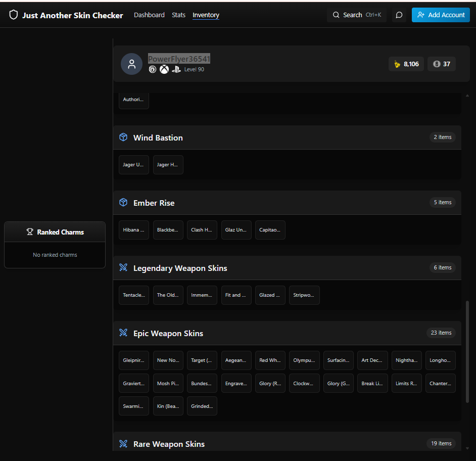This screenshot has width=476, height=461.
Task: Pick the 'Aegean...' epic skin
Action: (236, 360)
